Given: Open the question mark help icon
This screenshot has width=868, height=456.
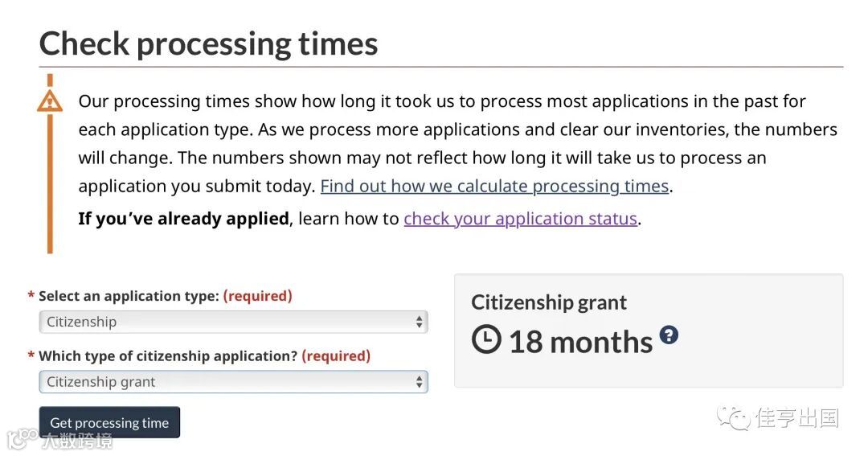Looking at the screenshot, I should coord(669,335).
